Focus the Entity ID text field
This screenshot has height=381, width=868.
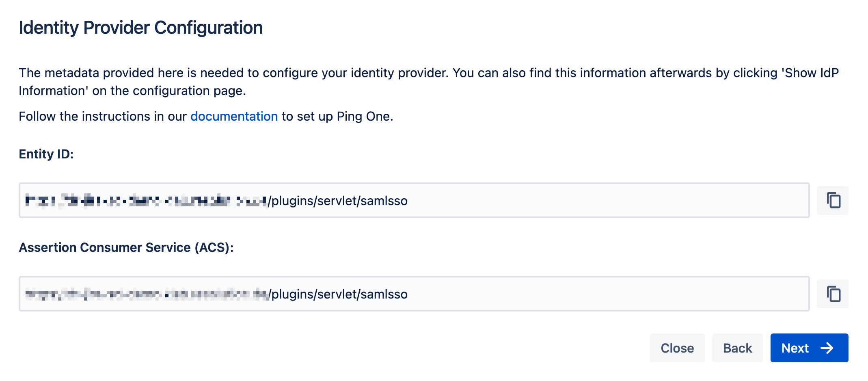(414, 200)
